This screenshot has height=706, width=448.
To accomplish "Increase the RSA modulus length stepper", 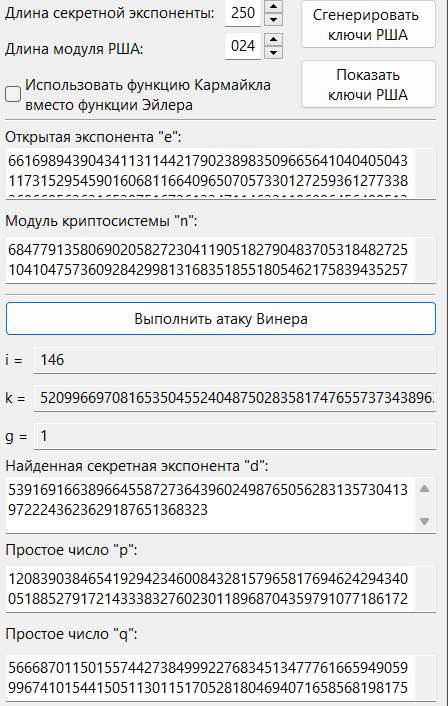I will pos(273,39).
